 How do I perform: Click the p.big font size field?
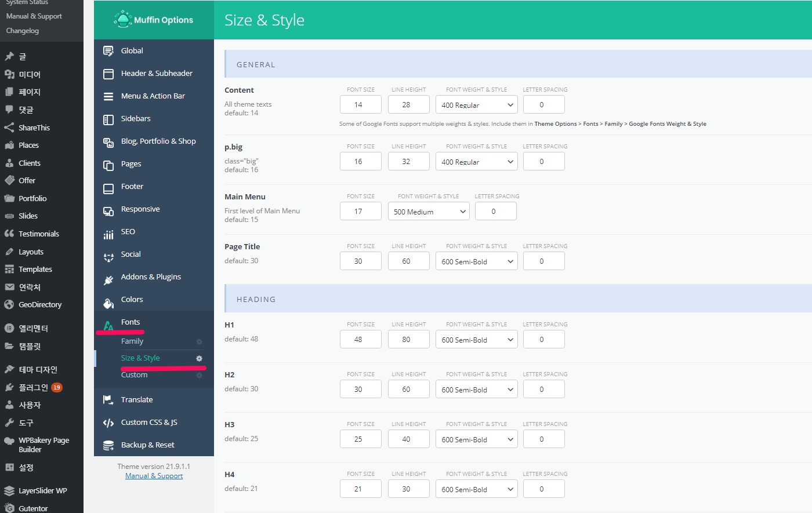pos(361,162)
